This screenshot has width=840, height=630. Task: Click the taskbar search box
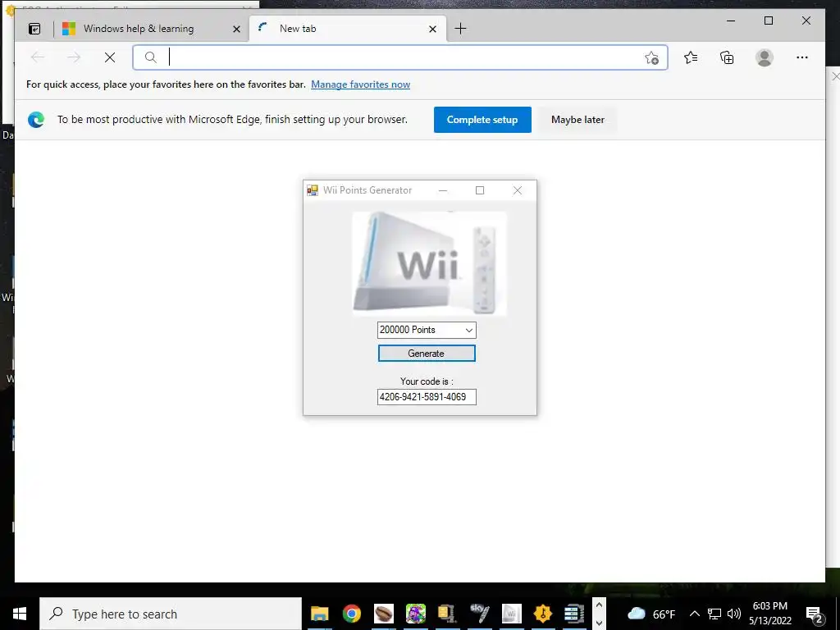coord(171,614)
